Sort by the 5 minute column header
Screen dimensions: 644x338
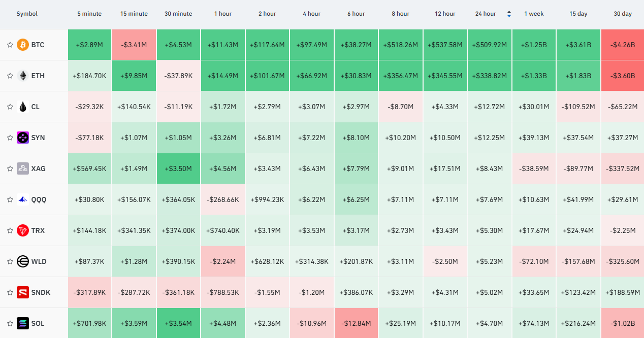(x=89, y=14)
